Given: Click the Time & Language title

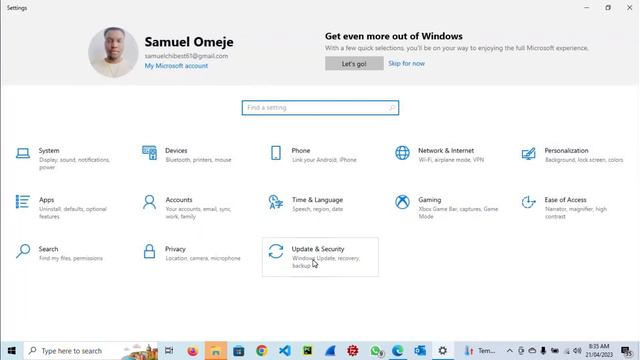Looking at the screenshot, I should coord(318,200).
